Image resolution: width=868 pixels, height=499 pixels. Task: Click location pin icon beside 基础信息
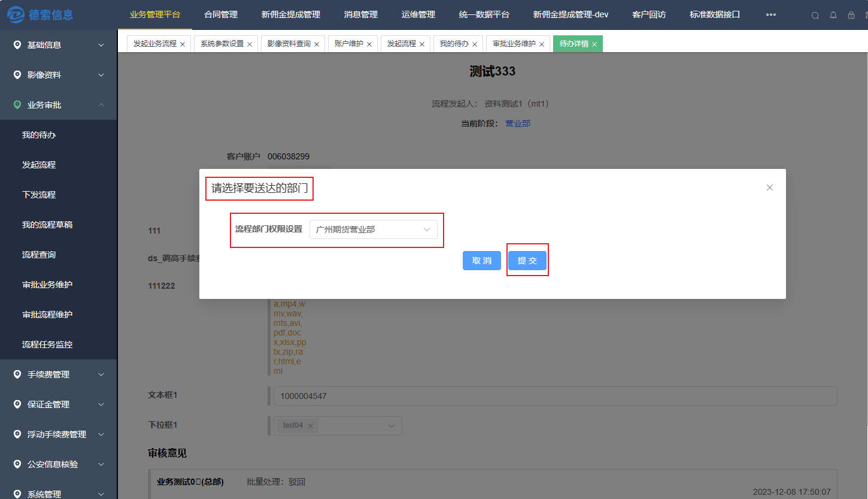(17, 44)
